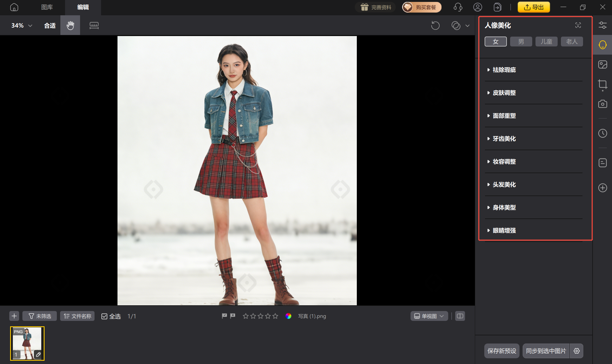Switch to the 编辑 tab
The width and height of the screenshot is (612, 364).
pyautogui.click(x=83, y=7)
